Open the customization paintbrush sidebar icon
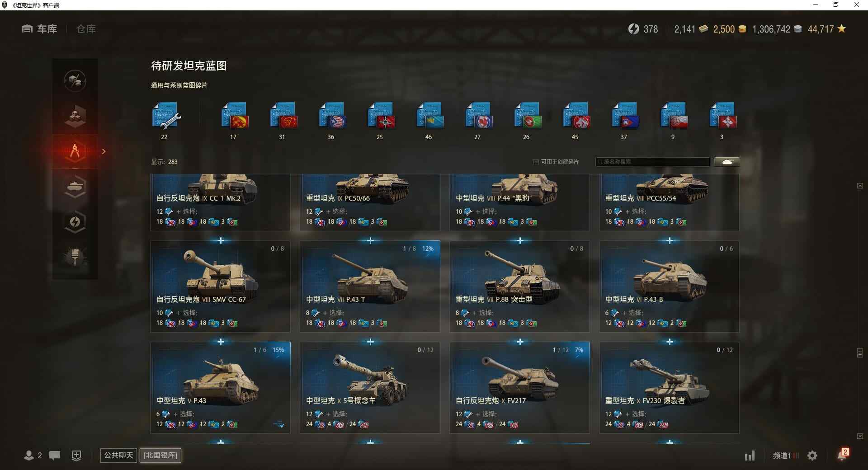 pyautogui.click(x=75, y=257)
